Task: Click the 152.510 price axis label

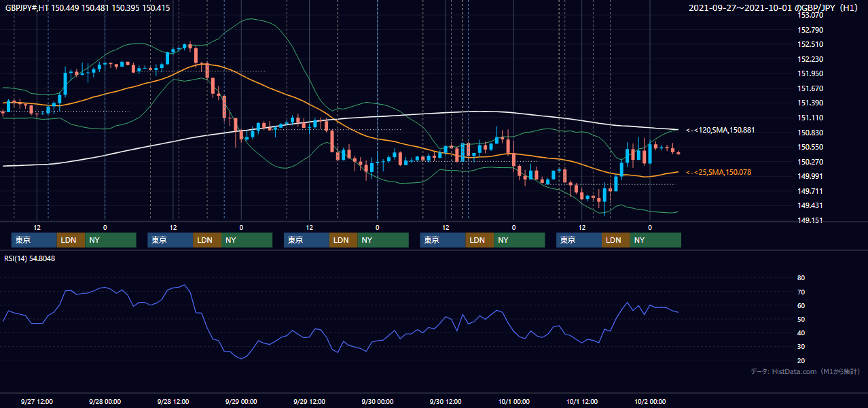Action: coord(810,45)
